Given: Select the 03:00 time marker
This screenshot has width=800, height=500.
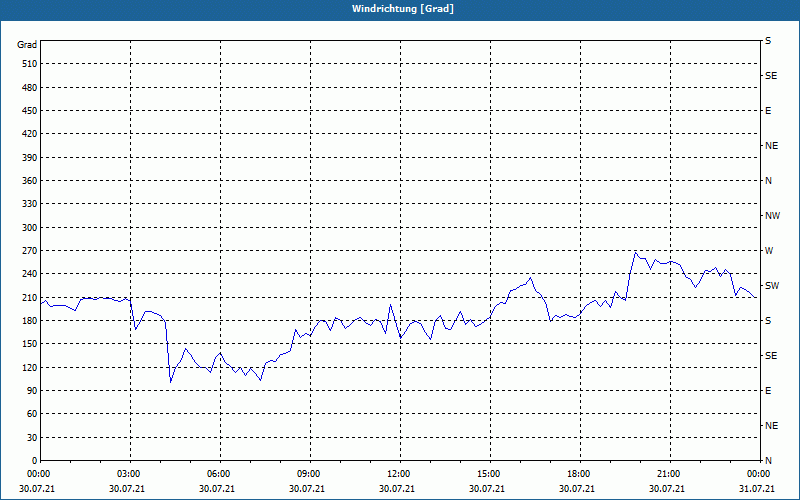Looking at the screenshot, I should click(x=129, y=474).
